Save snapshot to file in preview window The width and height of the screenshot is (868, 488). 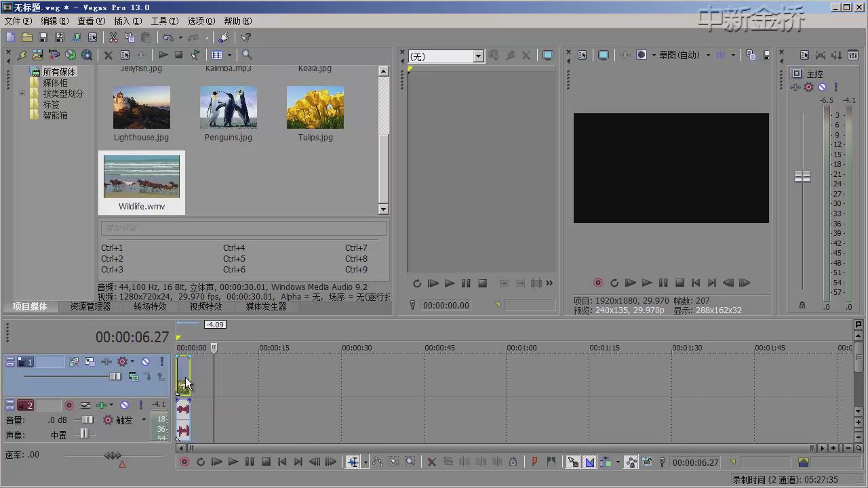pyautogui.click(x=766, y=56)
